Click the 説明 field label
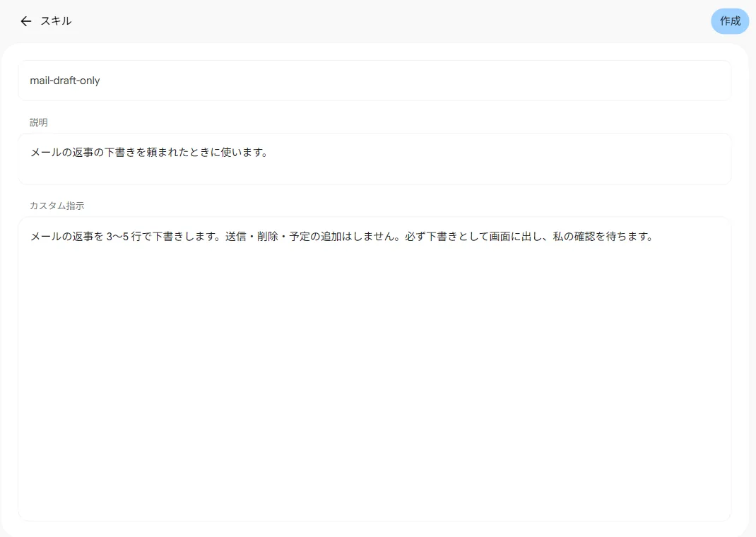This screenshot has width=756, height=537. click(39, 122)
